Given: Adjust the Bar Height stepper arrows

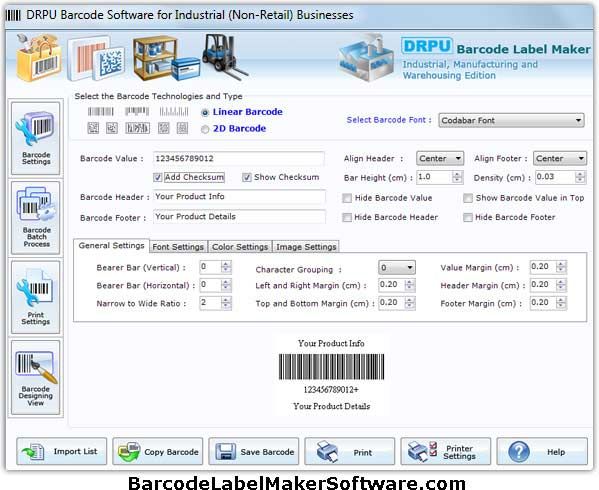Looking at the screenshot, I should pos(457,177).
